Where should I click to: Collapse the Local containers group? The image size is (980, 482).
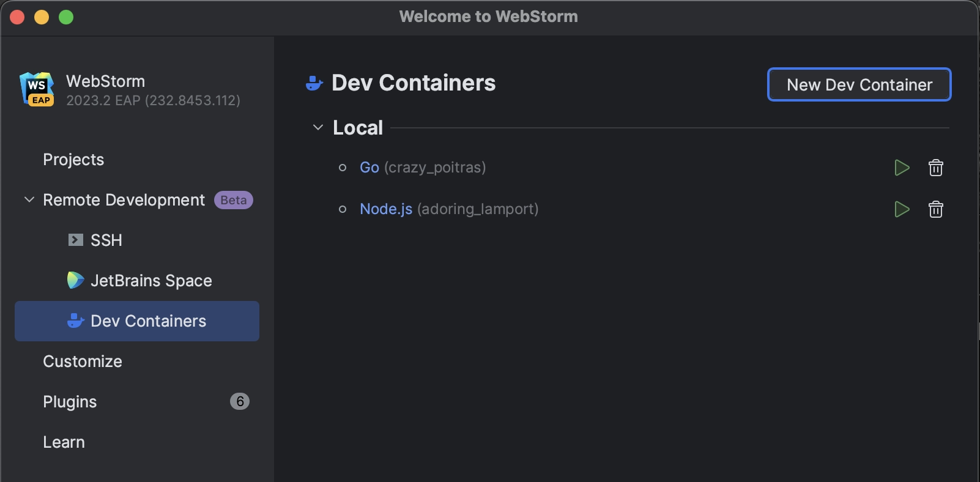317,127
